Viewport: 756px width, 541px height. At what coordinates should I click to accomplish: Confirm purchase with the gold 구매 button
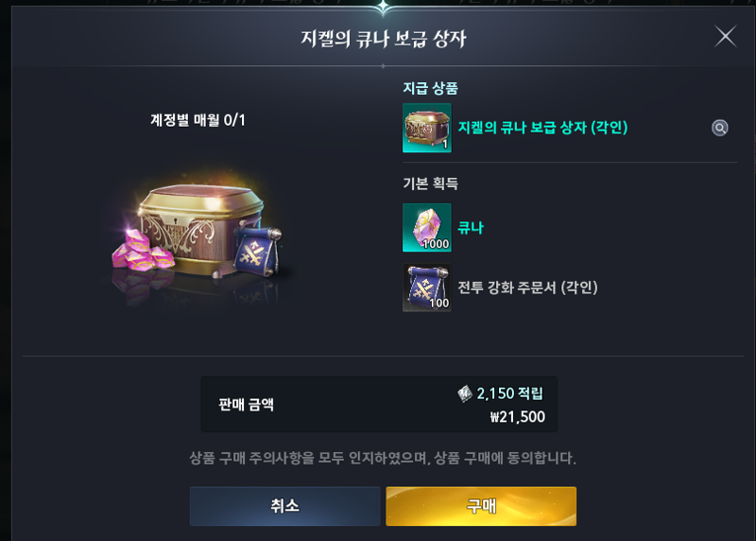click(x=481, y=506)
